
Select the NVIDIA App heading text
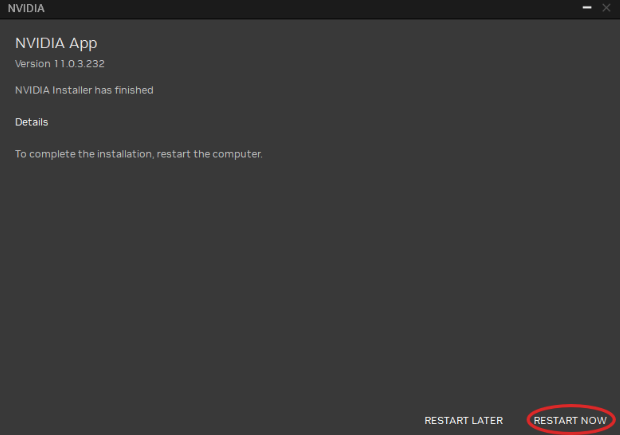56,43
